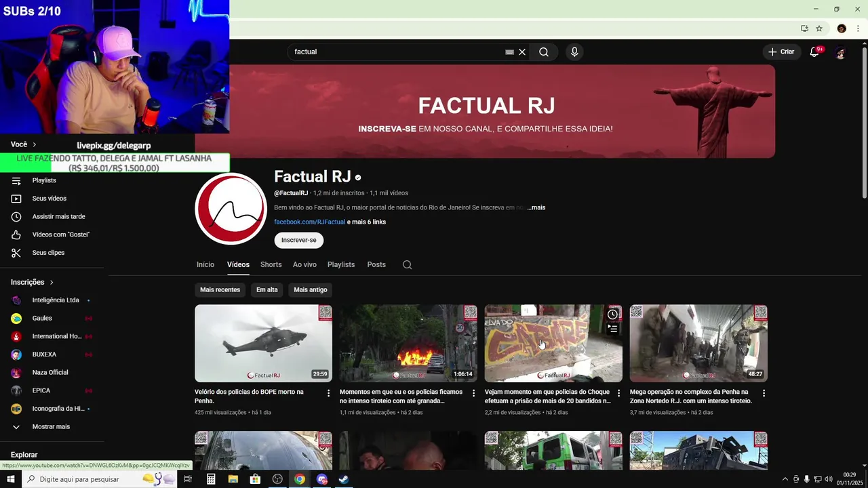
Task: Search within the channel using magnifier icon
Action: click(x=407, y=265)
